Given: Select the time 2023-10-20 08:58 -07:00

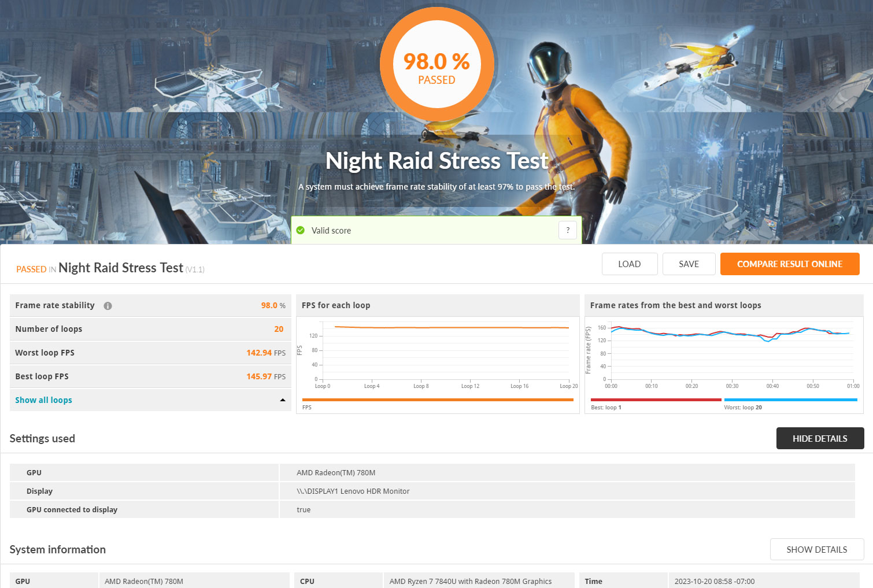Looking at the screenshot, I should point(715,581).
